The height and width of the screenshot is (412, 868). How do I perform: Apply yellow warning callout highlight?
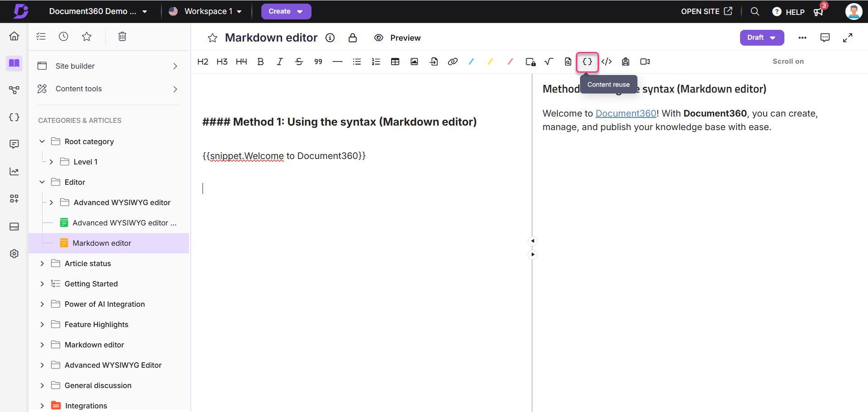491,61
